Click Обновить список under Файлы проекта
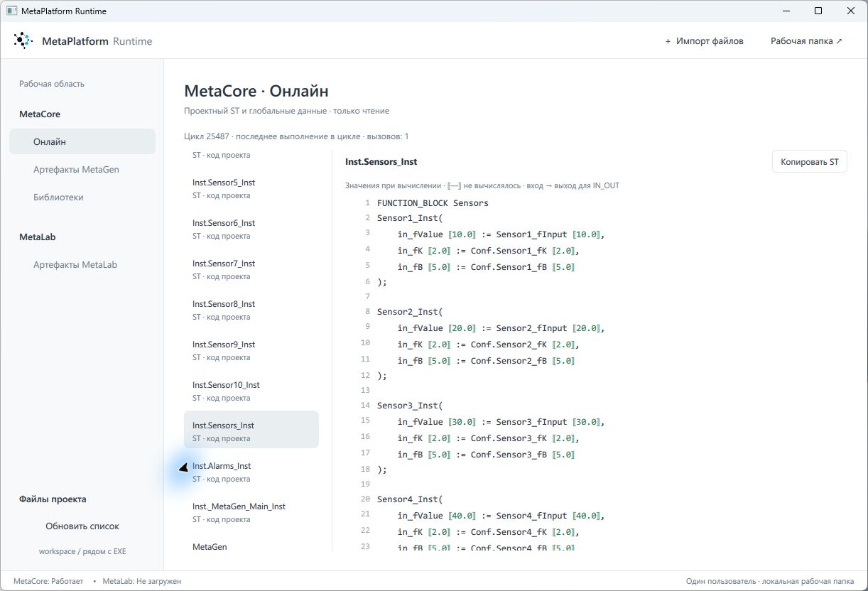 [x=82, y=526]
